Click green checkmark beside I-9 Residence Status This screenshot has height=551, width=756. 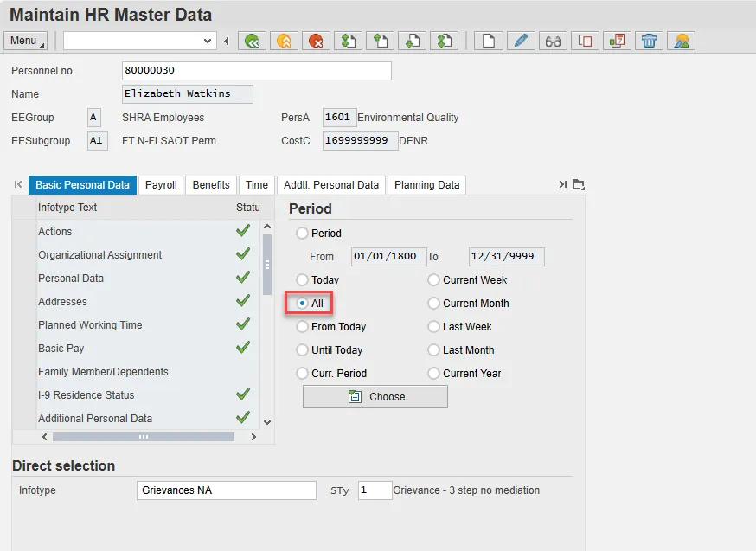click(243, 394)
